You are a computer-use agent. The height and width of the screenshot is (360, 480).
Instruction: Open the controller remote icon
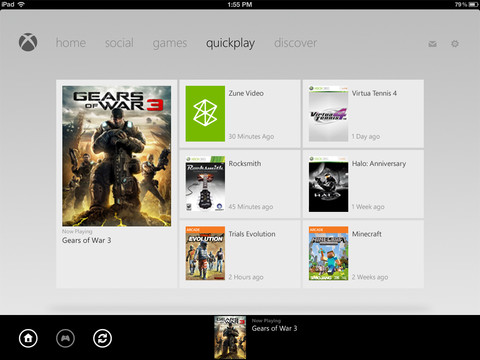click(65, 338)
